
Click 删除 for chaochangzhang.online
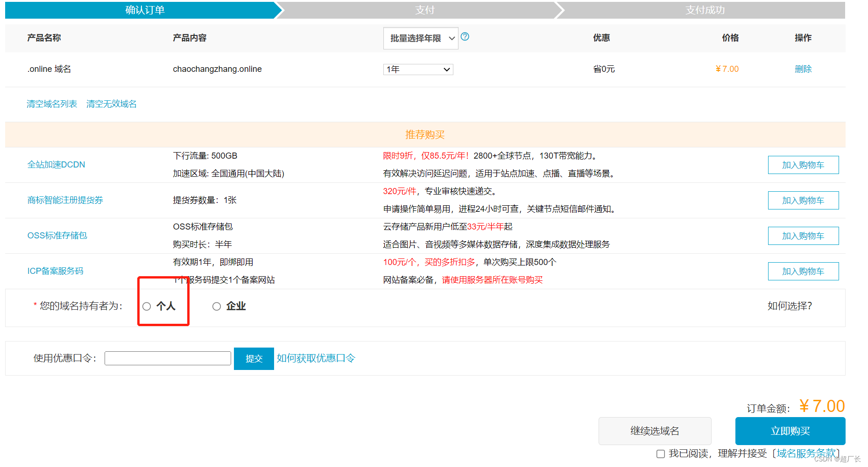click(803, 69)
